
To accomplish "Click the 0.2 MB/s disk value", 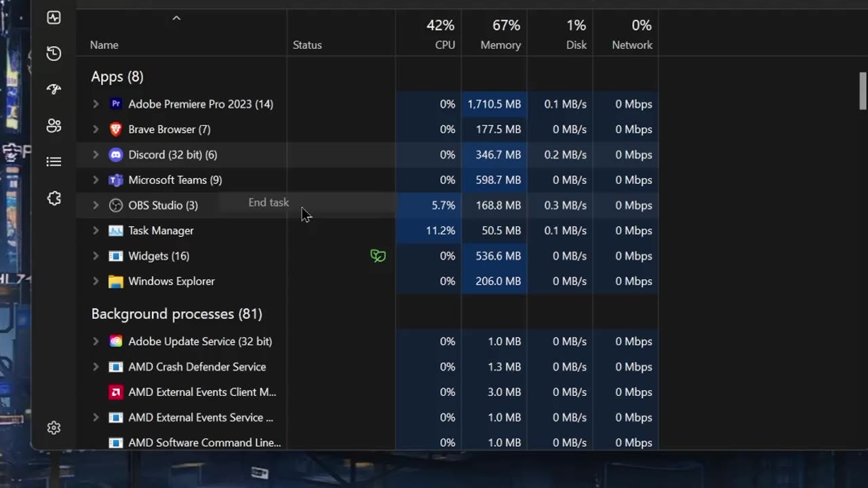I will point(566,155).
